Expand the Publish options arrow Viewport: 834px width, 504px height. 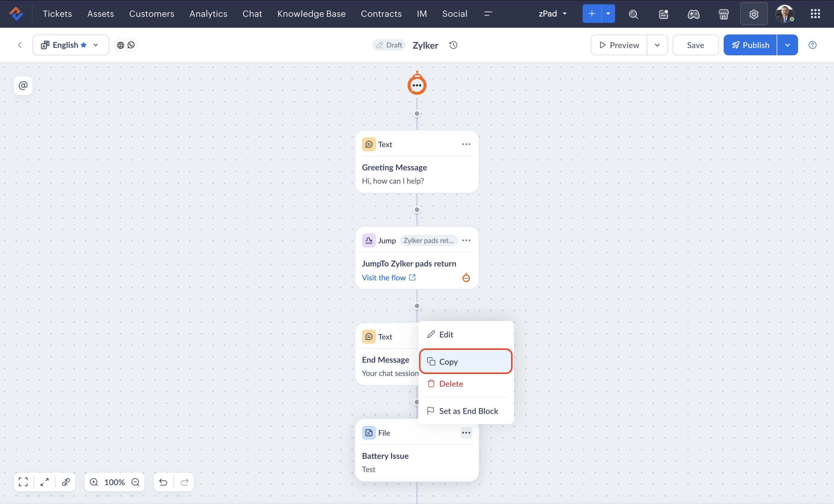click(x=787, y=45)
